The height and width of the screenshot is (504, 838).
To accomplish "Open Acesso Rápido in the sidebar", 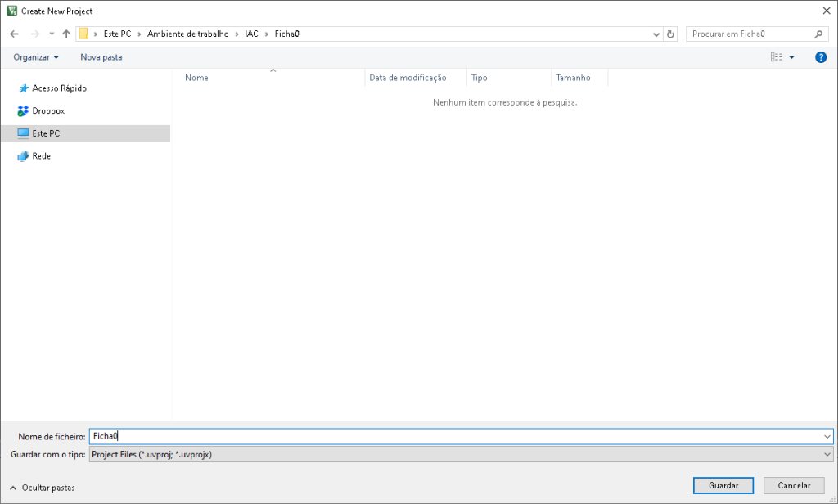I will [x=58, y=88].
